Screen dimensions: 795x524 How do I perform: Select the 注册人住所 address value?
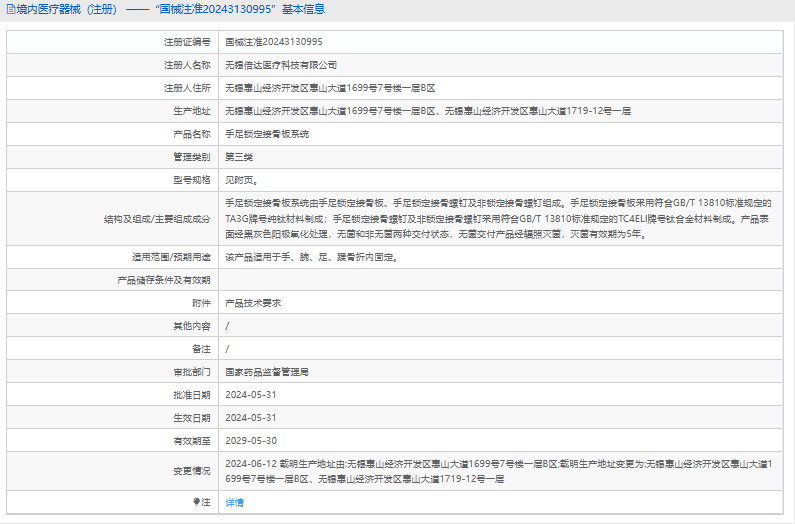(330, 88)
